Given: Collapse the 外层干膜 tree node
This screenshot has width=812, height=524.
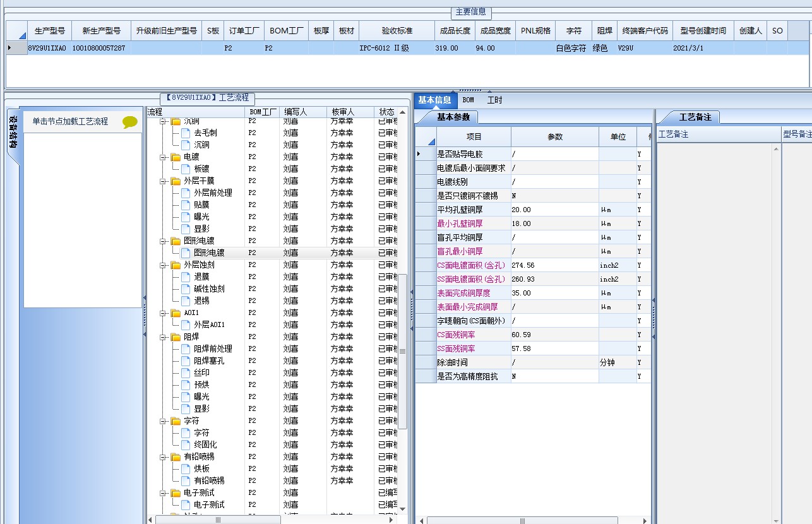Looking at the screenshot, I should tap(162, 181).
